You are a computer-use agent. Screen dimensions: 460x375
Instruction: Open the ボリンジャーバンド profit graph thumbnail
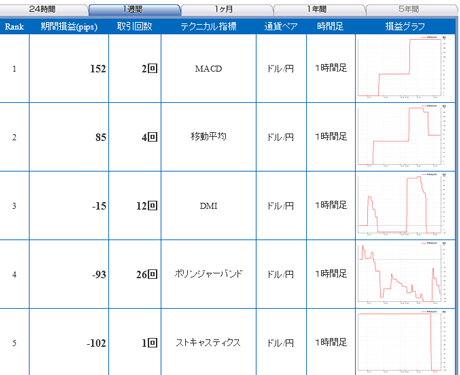click(402, 273)
